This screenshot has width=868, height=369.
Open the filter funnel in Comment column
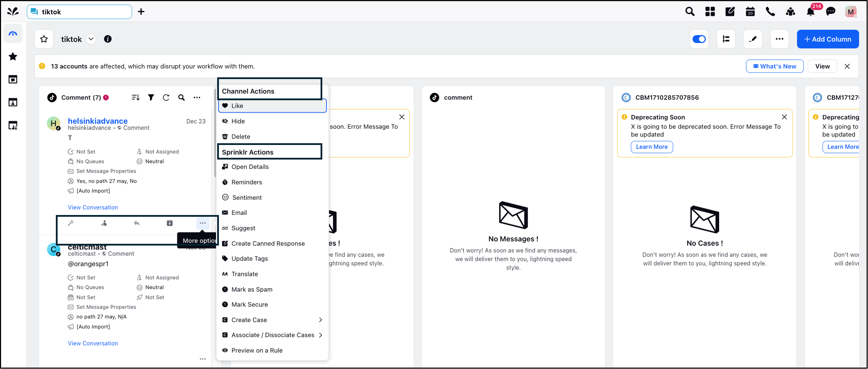click(151, 98)
